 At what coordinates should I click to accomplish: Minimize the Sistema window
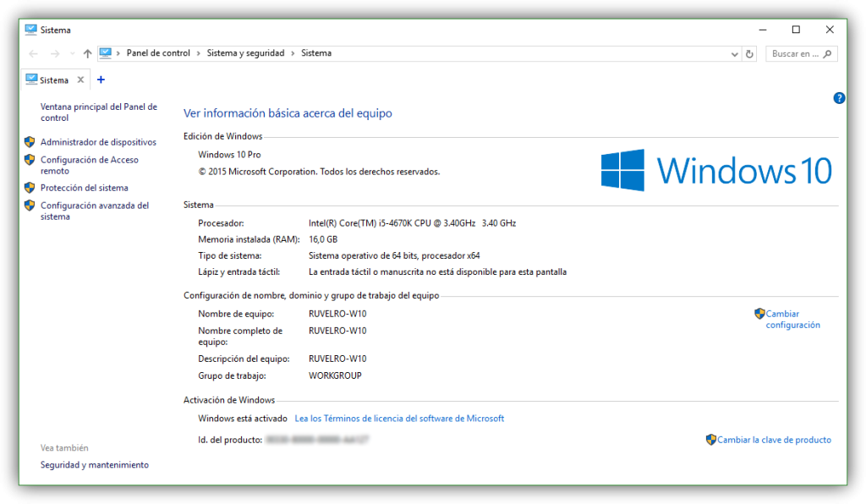763,30
